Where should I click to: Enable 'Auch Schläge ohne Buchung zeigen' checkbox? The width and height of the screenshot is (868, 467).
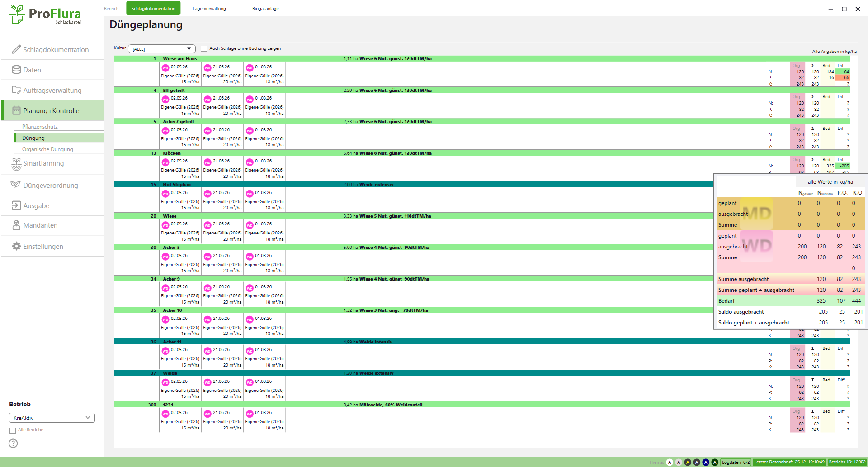[204, 48]
